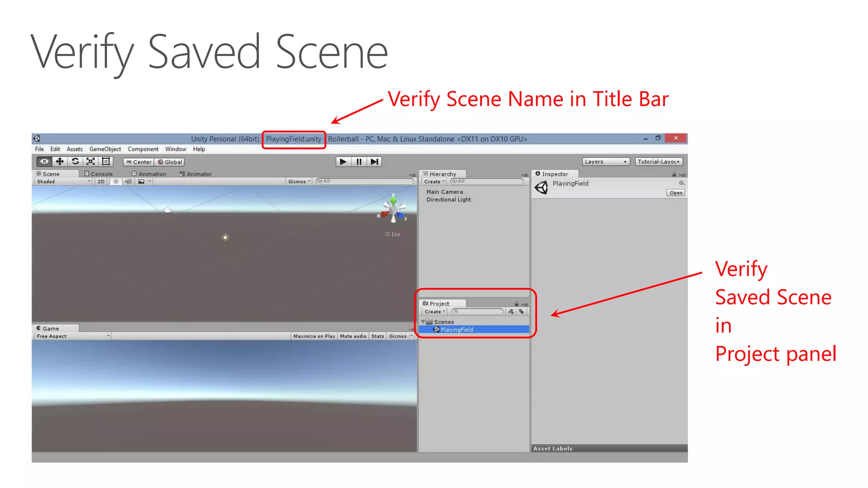Click the Scene view search field
Screen dimensions: 868x488
coord(364,181)
